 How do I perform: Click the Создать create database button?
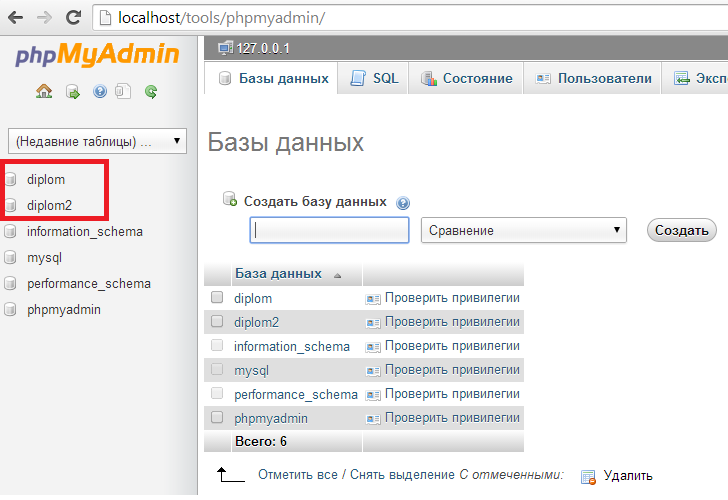tap(682, 230)
